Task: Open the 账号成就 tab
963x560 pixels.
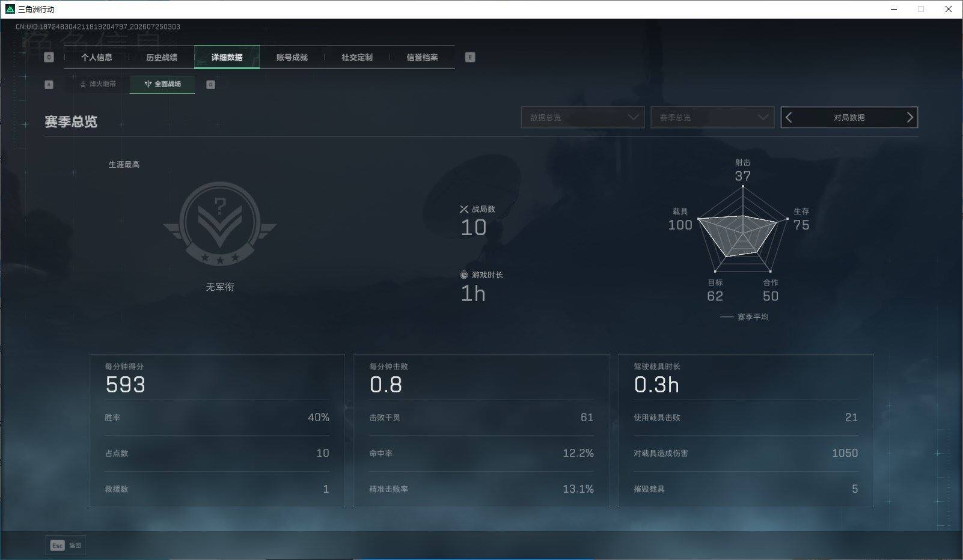Action: click(x=292, y=58)
